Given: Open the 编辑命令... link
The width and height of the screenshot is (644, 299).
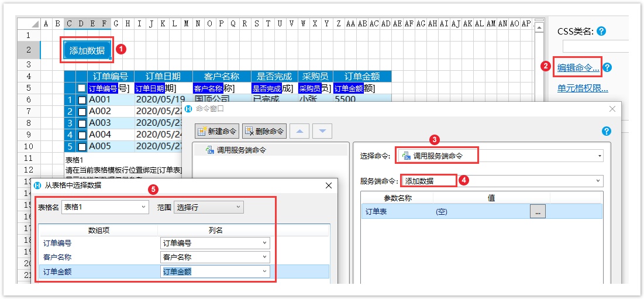Looking at the screenshot, I should (x=578, y=68).
